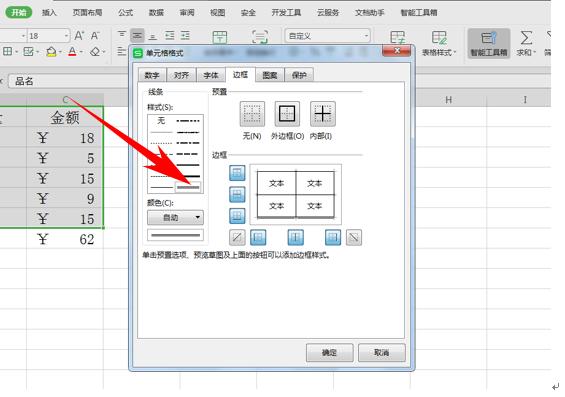Viewport: 565px width, 397px height.
Task: Click the decrease font size icon
Action: [95, 35]
